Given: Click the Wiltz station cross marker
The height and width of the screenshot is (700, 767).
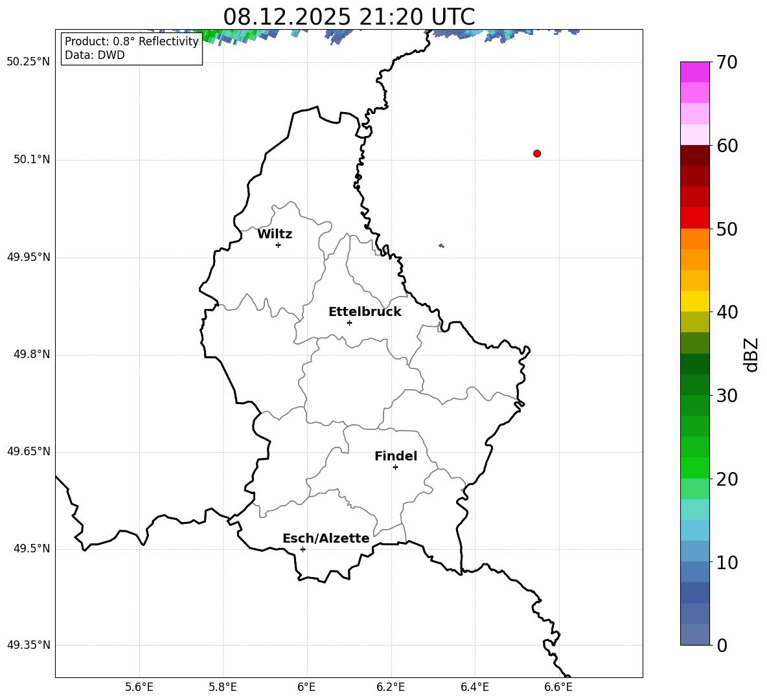Looking at the screenshot, I should (279, 245).
